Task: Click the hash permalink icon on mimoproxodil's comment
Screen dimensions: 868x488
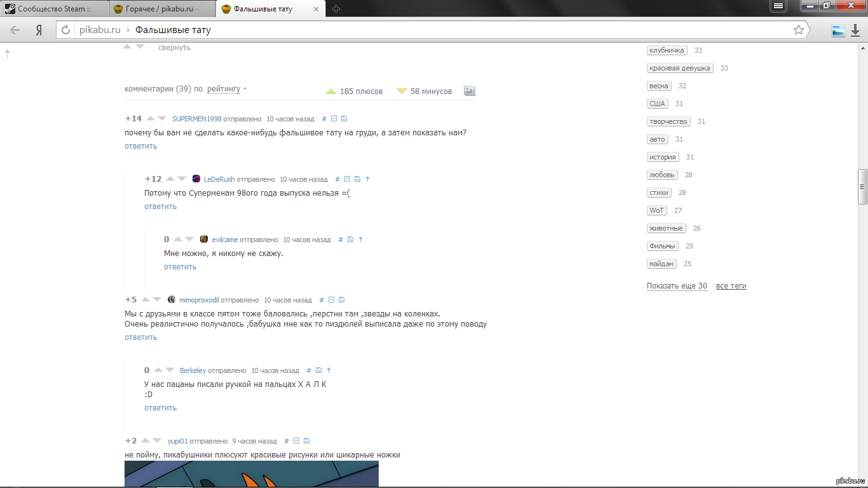Action: click(322, 300)
